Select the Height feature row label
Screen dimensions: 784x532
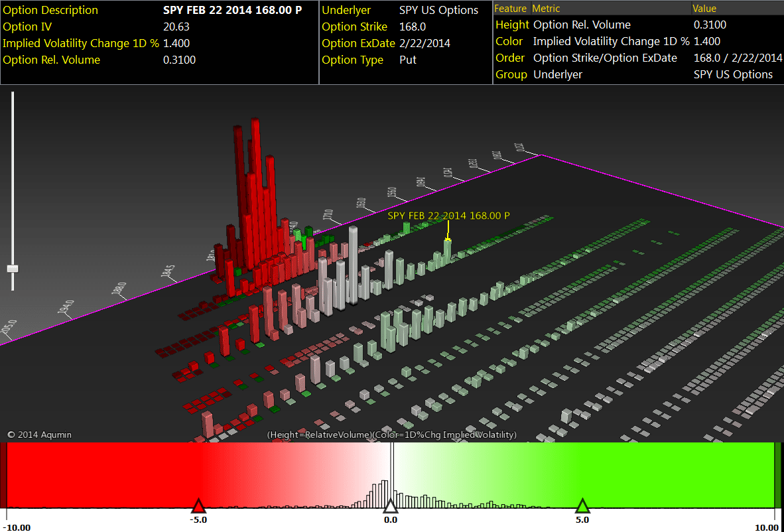512,25
